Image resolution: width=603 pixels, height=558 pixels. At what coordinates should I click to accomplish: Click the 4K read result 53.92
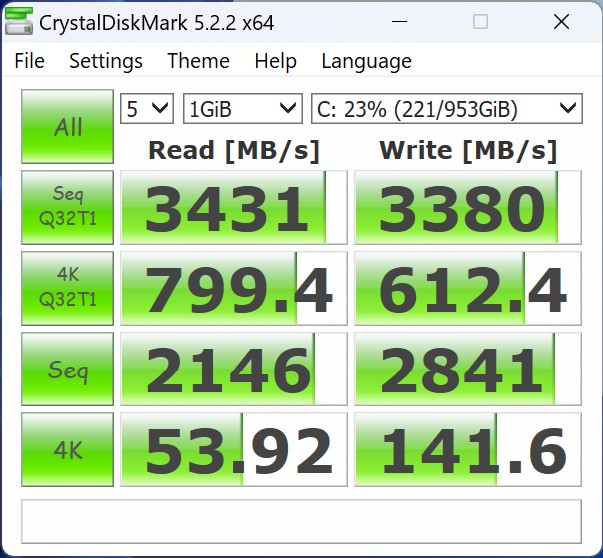point(234,450)
